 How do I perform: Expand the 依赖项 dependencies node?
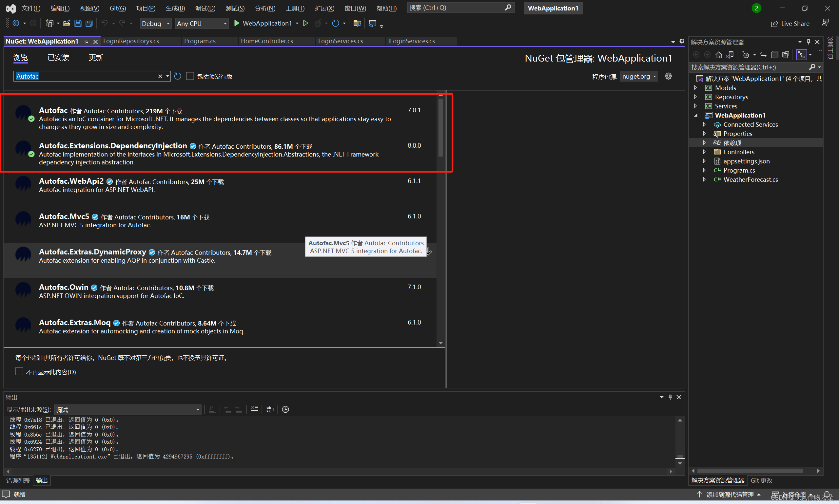pos(704,143)
